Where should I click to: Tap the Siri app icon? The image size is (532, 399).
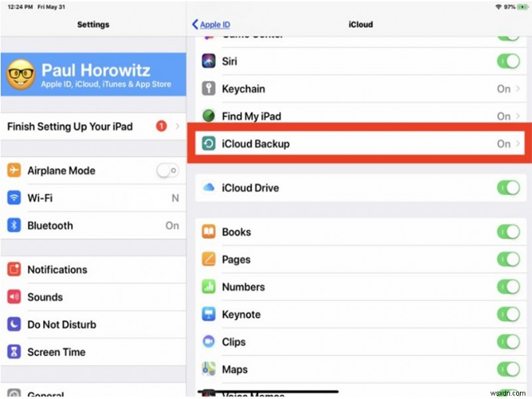(209, 61)
